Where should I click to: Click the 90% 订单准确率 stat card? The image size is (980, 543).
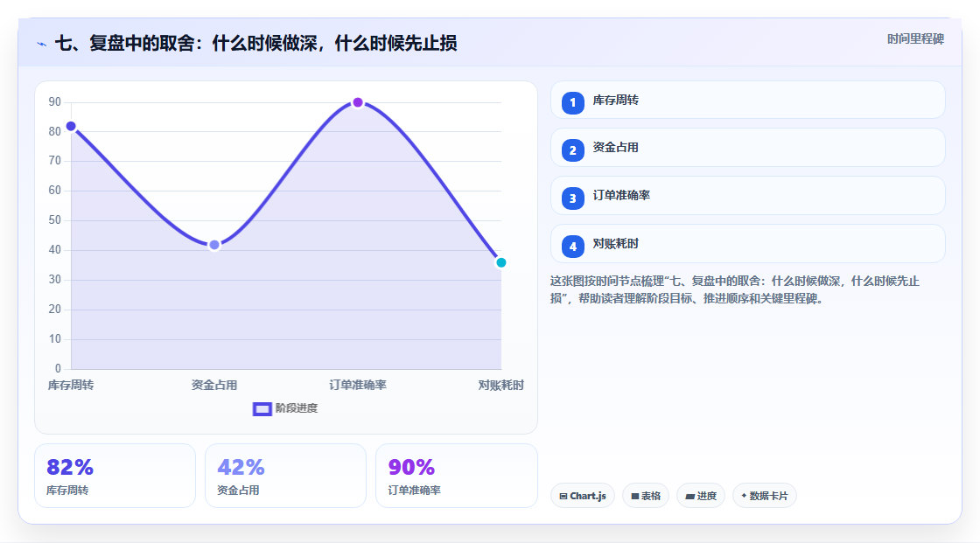pos(456,476)
